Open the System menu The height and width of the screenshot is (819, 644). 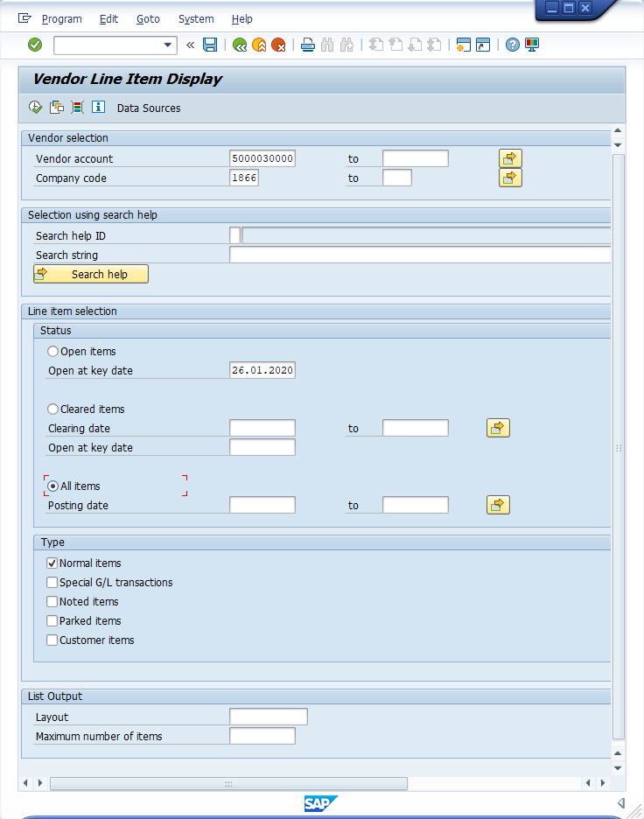pos(196,18)
